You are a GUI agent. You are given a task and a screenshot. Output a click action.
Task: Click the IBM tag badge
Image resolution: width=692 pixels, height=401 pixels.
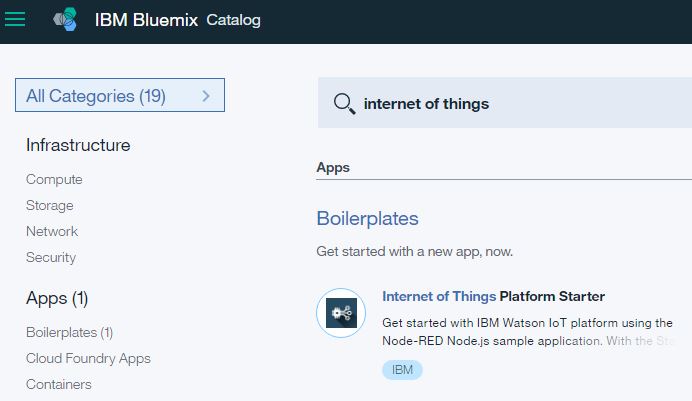[402, 370]
